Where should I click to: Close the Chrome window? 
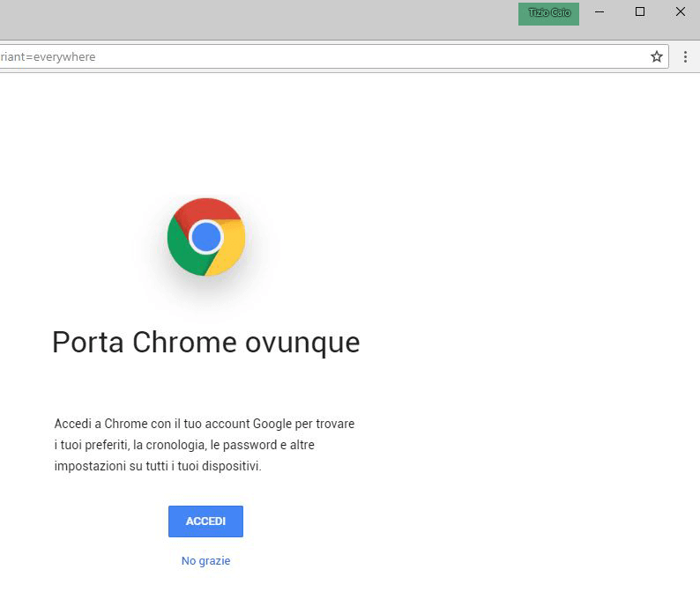pos(681,12)
